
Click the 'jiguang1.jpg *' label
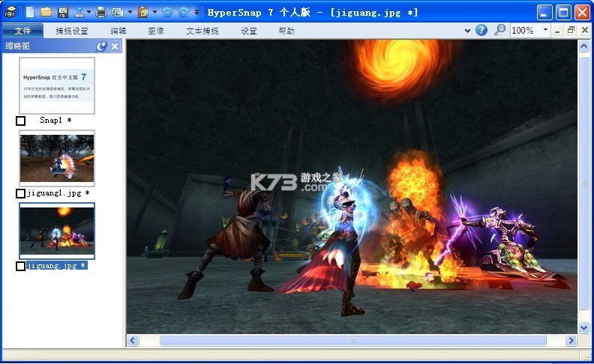click(x=58, y=193)
